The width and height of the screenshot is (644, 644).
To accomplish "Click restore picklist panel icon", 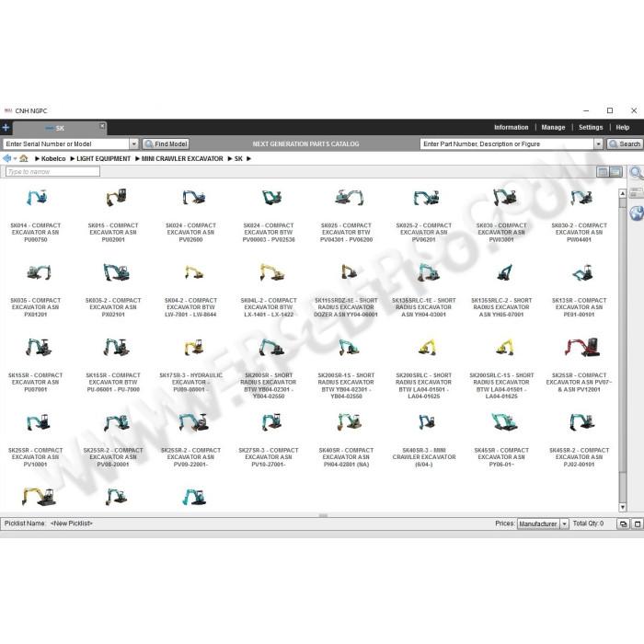I will 623,523.
